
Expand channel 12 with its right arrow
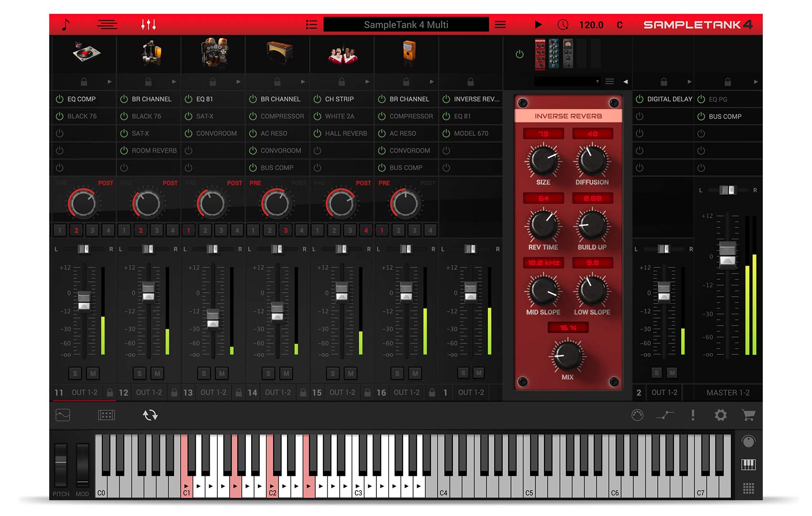point(173,82)
